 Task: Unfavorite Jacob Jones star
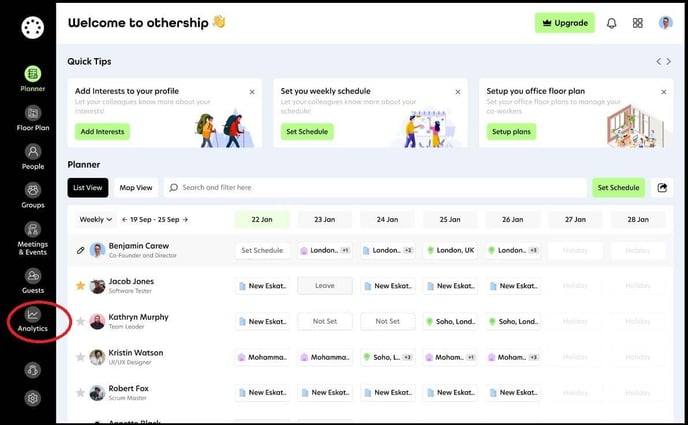[80, 286]
